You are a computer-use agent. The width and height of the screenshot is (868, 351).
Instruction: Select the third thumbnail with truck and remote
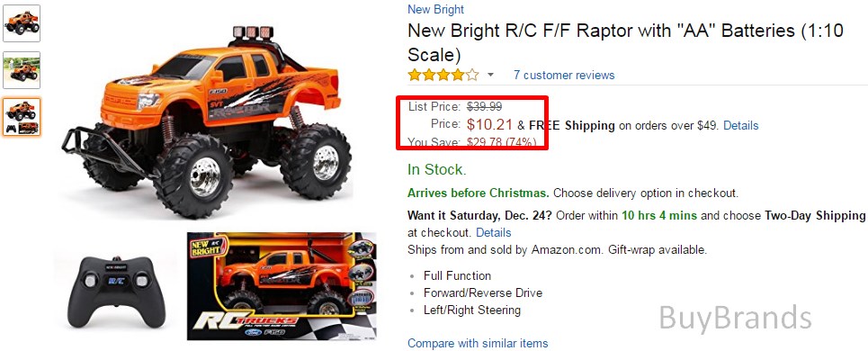click(x=22, y=117)
